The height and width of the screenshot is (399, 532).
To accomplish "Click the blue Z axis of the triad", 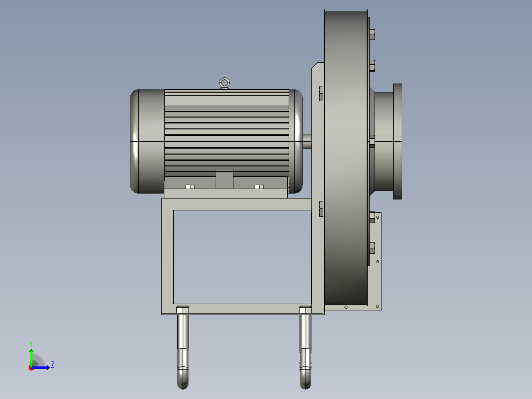I will (40, 367).
